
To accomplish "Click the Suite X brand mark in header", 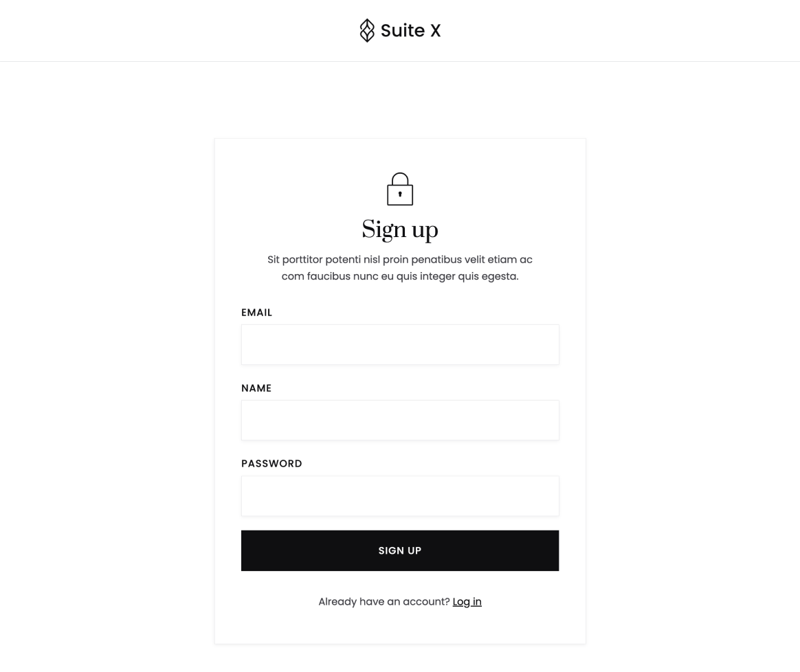I will pos(399,30).
